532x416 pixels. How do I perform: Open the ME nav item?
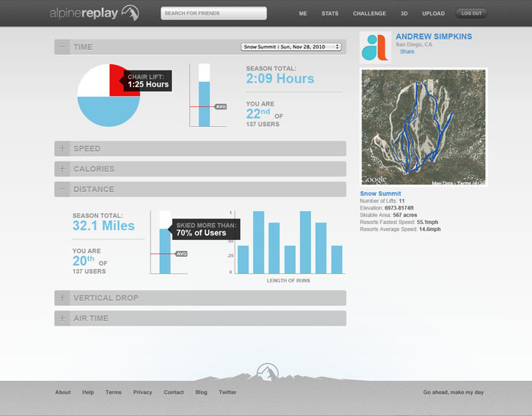(303, 14)
